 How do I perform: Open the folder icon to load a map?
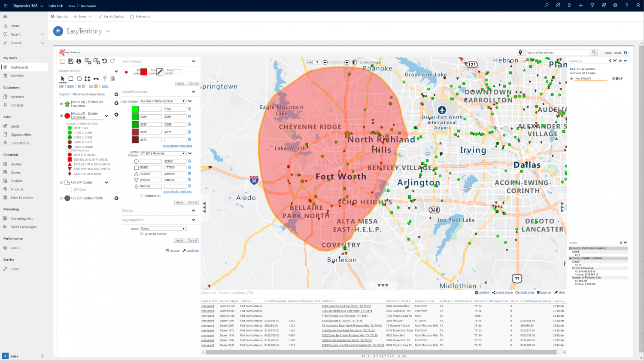coord(62,61)
